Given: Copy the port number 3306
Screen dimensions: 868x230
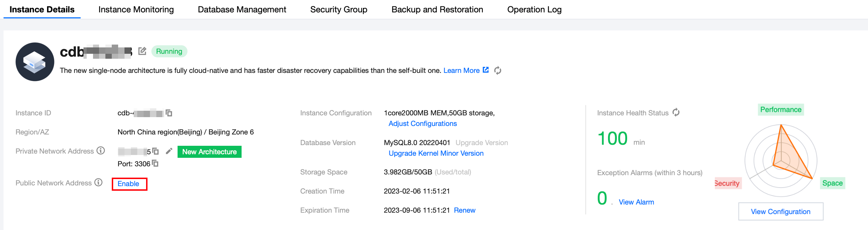Looking at the screenshot, I should point(155,163).
